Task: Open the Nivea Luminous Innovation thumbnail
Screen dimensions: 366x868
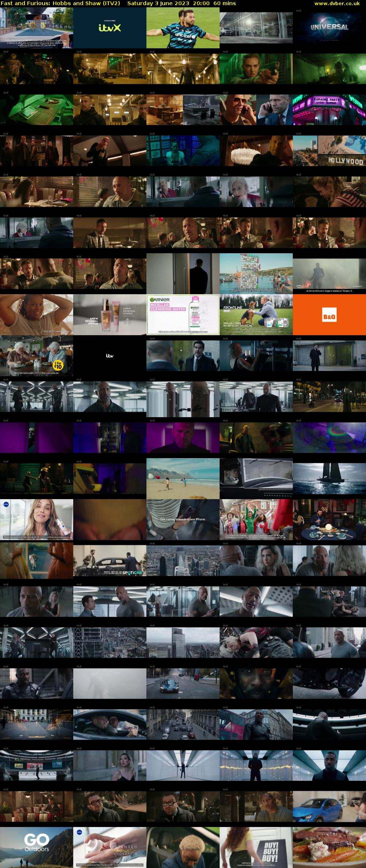Action: tap(110, 848)
